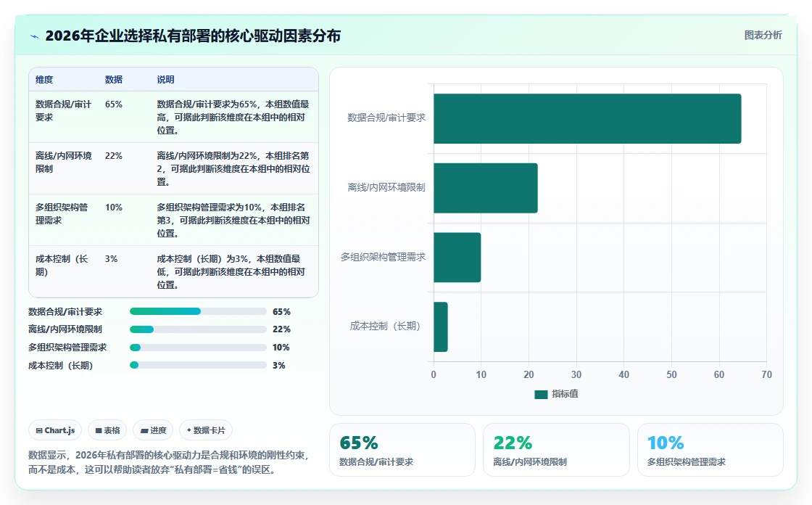The image size is (812, 505).
Task: Click the summary paragraph starting 数据显示
Action: [169, 462]
